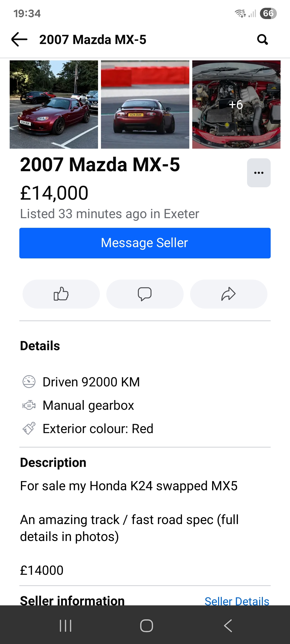Image resolution: width=290 pixels, height=644 pixels.
Task: Tap Android back navigation chevron
Action: pyautogui.click(x=228, y=626)
